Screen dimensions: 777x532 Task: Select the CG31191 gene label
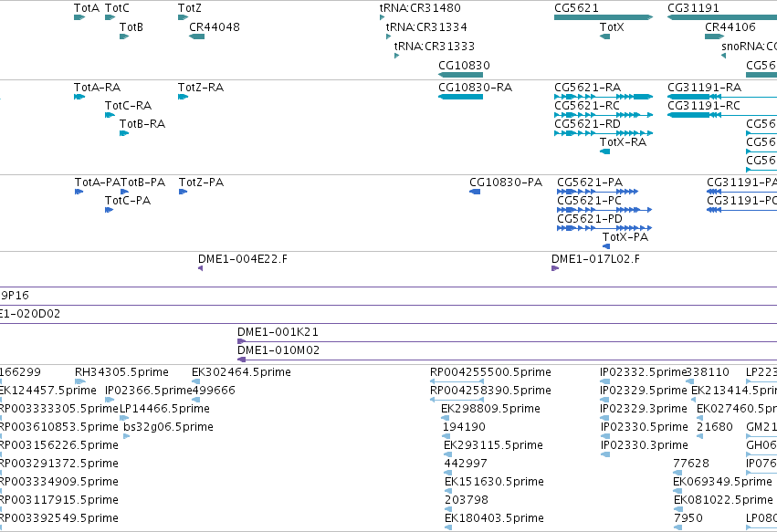click(693, 8)
